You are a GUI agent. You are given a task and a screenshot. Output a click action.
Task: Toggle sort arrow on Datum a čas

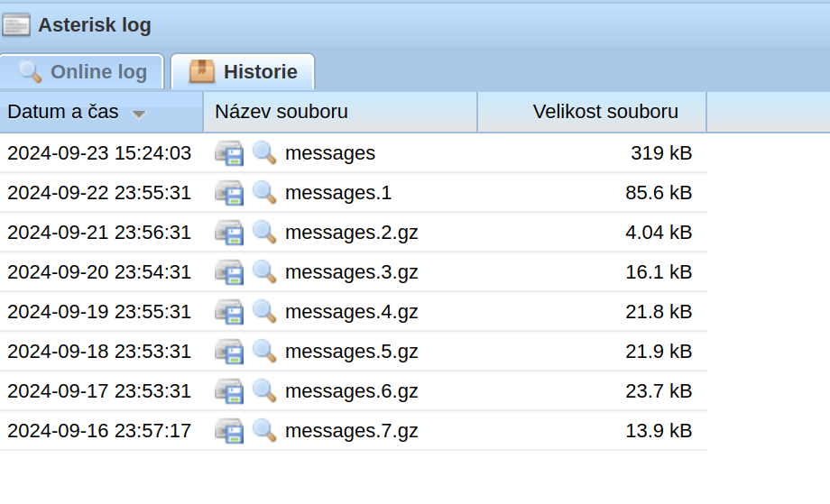point(139,114)
